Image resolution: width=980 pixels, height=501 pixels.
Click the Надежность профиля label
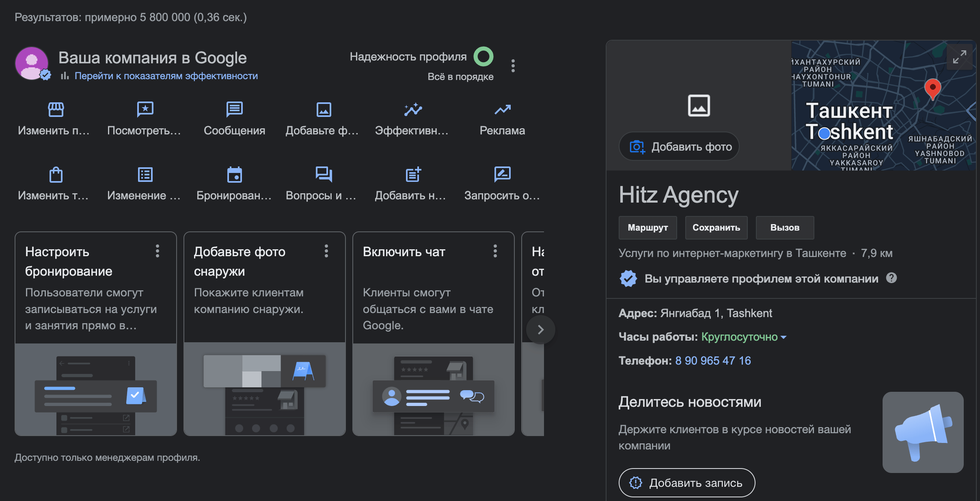[x=408, y=56]
